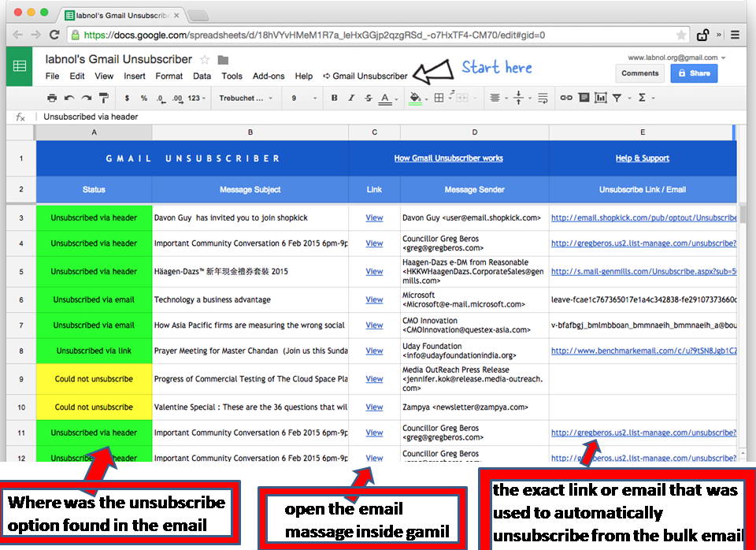
Task: Click the Comments button
Action: tap(639, 73)
